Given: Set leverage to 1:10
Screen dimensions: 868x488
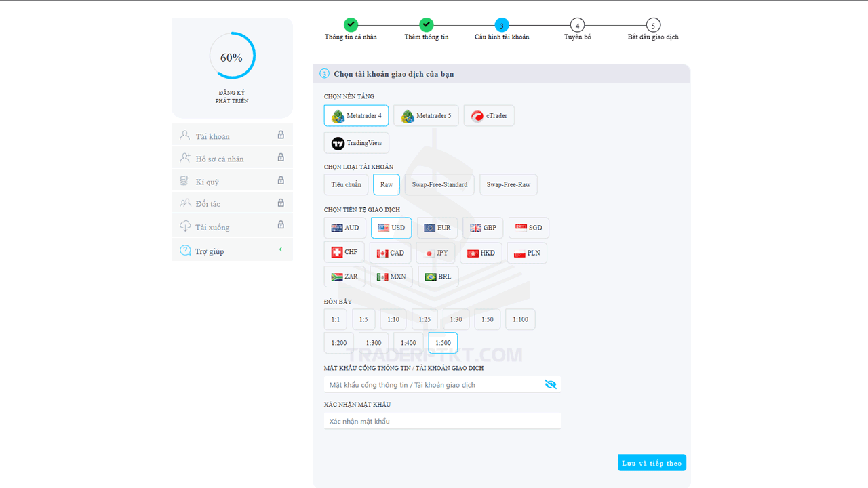Looking at the screenshot, I should click(393, 319).
